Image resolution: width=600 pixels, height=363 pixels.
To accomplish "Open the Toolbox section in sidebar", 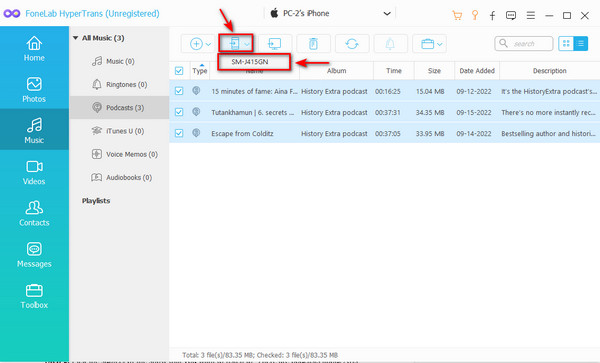I will tap(34, 295).
